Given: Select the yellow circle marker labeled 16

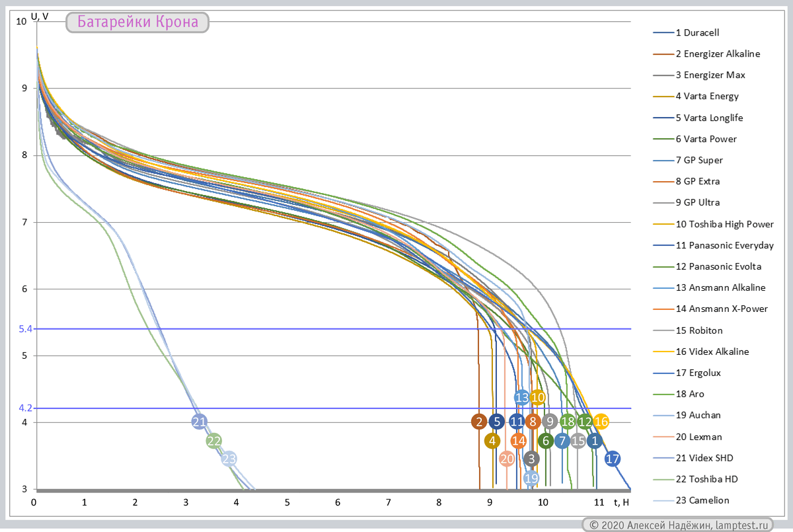Looking at the screenshot, I should 601,422.
